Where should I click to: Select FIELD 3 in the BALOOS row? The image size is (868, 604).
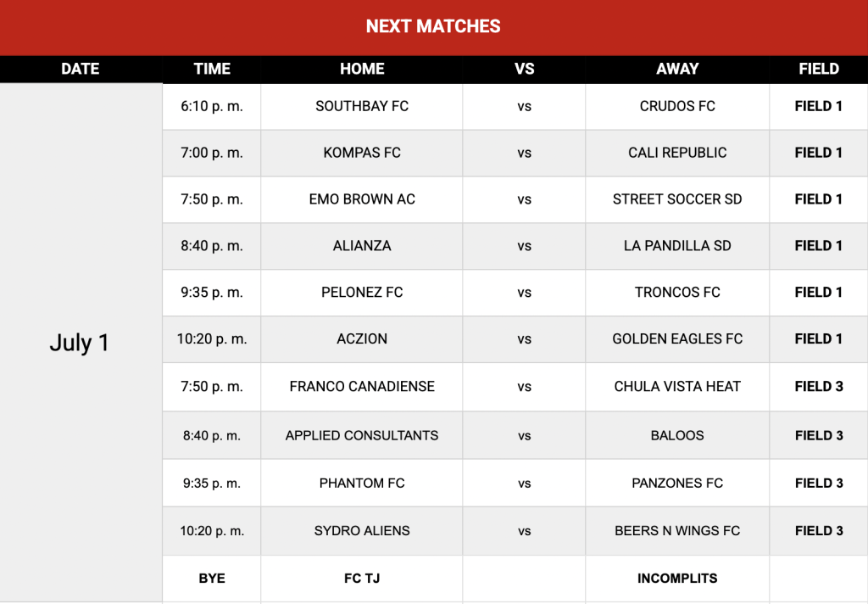819,435
